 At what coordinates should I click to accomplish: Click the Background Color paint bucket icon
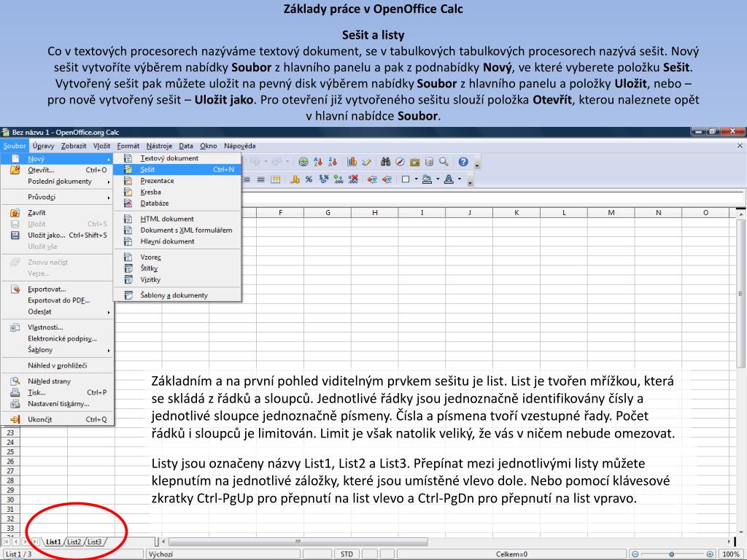click(x=427, y=179)
